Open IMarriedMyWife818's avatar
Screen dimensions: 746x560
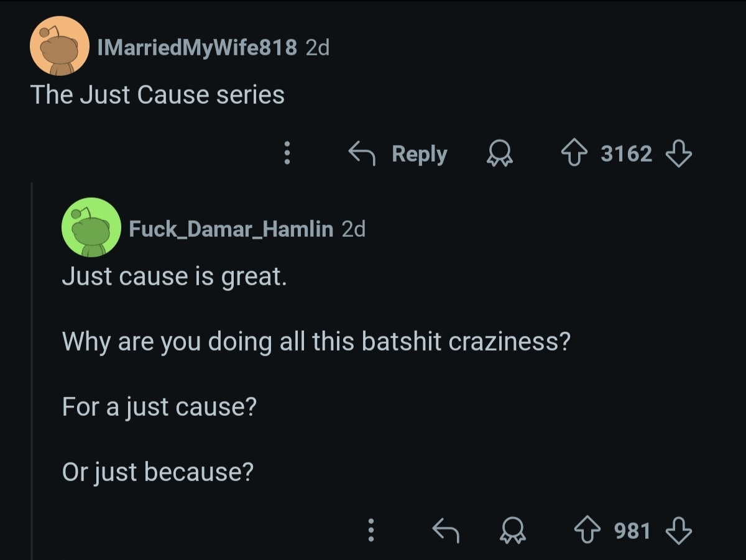(x=59, y=46)
